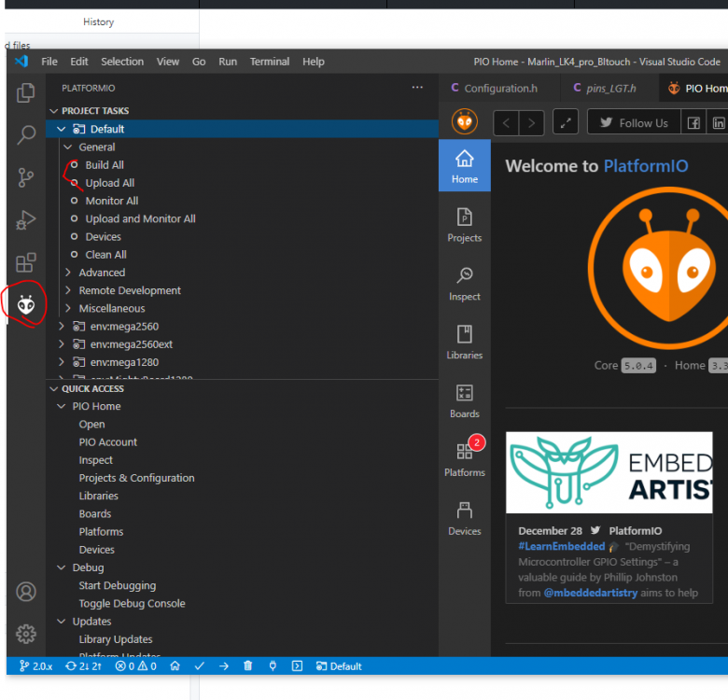The image size is (728, 700).
Task: Switch to the Configuration.h tab
Action: (500, 89)
